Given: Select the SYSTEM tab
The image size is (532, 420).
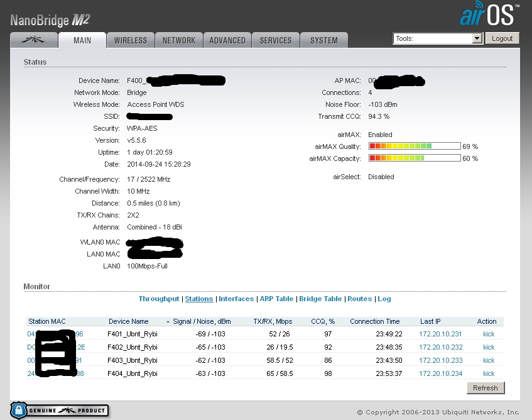Looking at the screenshot, I should point(324,40).
